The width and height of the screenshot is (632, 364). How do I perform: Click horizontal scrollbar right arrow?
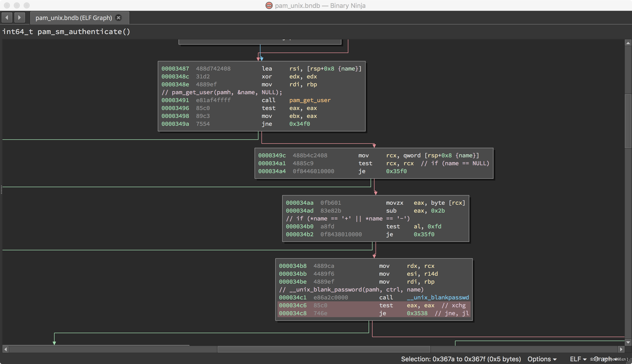[621, 349]
